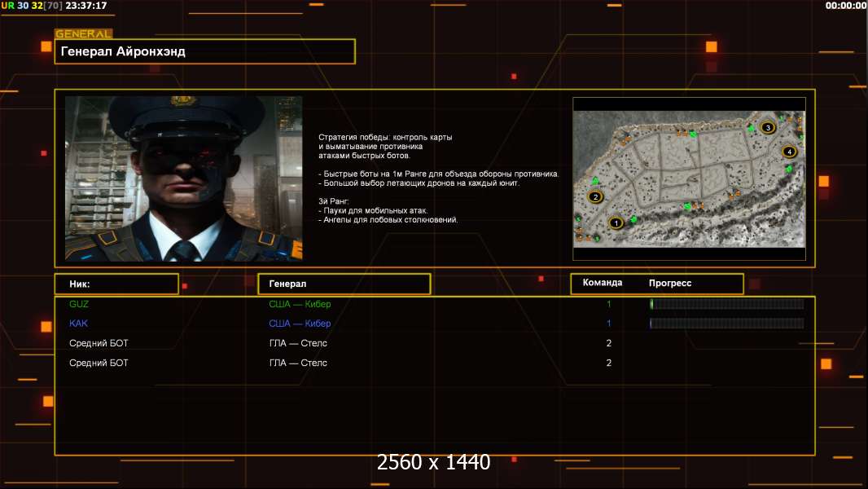Click KAK's loading progress bar
This screenshot has width=868, height=489.
pos(727,324)
